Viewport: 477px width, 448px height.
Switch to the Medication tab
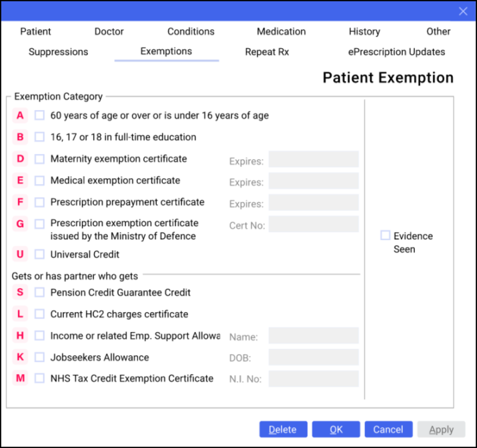281,31
